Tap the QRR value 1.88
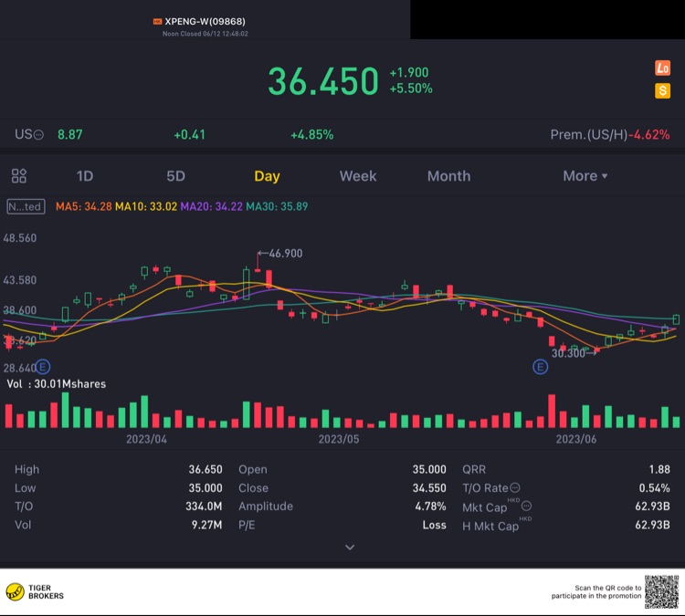Image resolution: width=685 pixels, height=616 pixels. pos(659,469)
